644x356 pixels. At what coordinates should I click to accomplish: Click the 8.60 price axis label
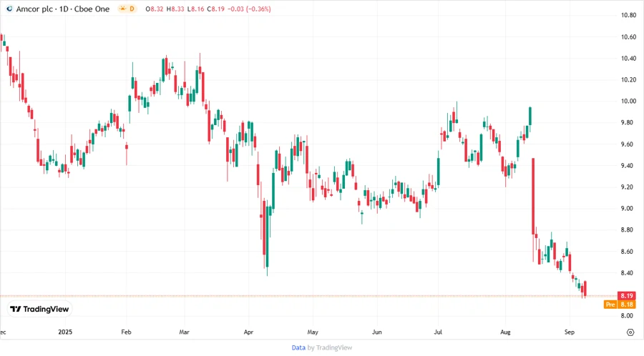pyautogui.click(x=628, y=252)
